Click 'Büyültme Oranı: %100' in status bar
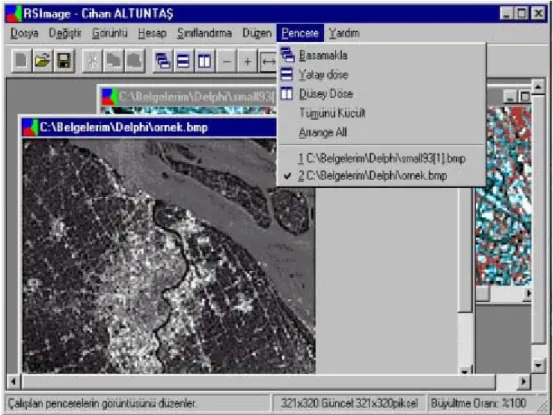Image resolution: width=553 pixels, height=415 pixels. [478, 403]
